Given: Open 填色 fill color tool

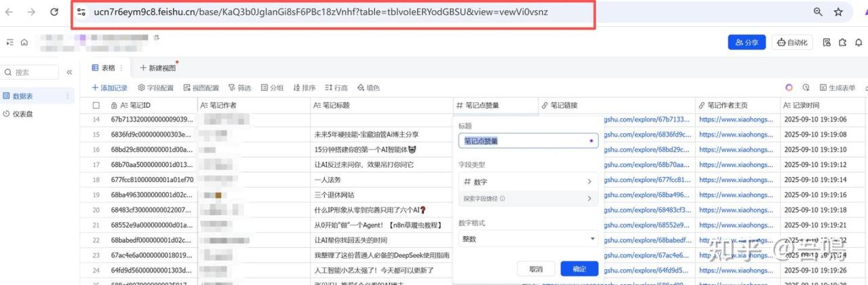Looking at the screenshot, I should click(368, 88).
